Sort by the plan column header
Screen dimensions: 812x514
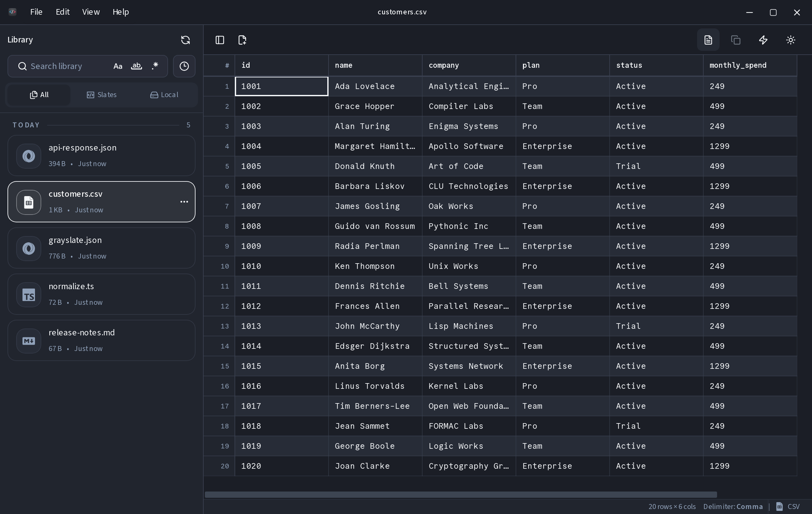point(563,66)
